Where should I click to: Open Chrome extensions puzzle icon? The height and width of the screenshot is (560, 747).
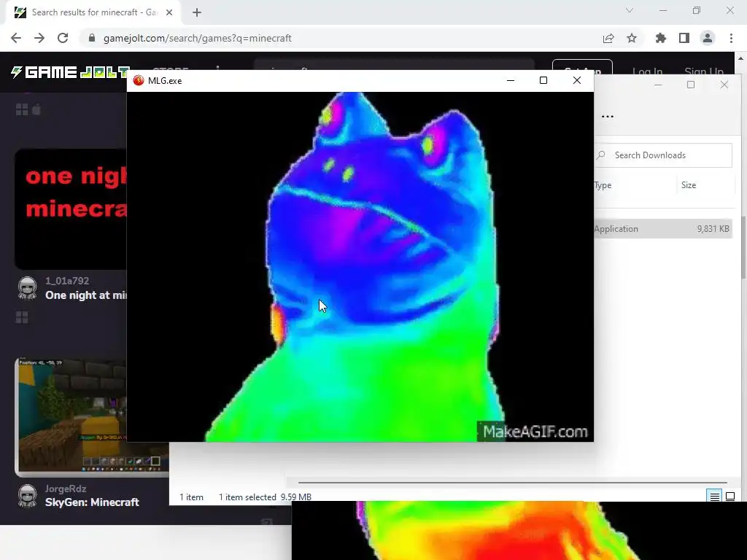click(661, 38)
